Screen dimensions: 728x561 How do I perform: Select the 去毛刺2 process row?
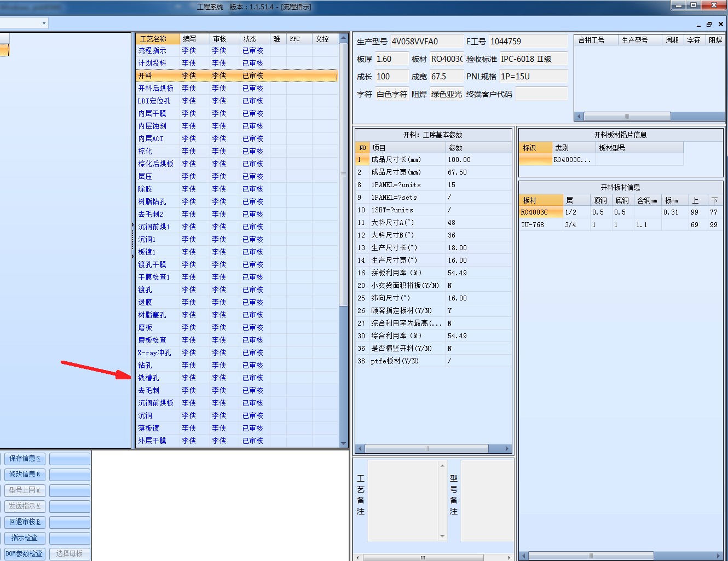(236, 214)
